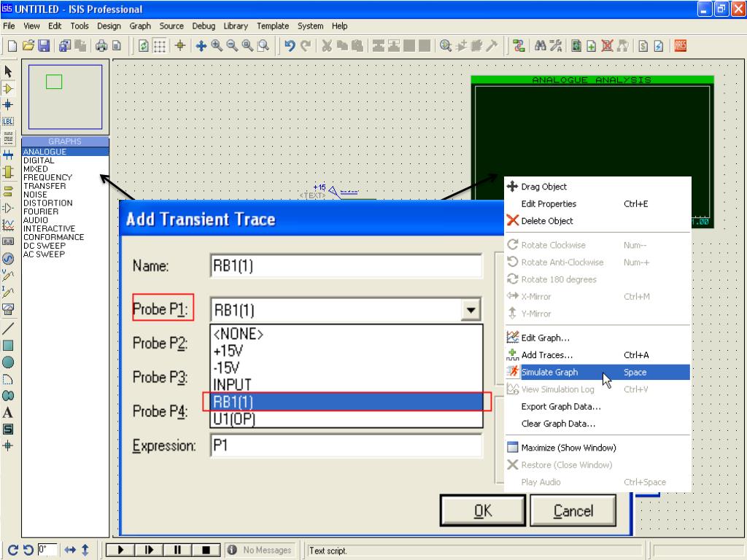Pan the display with the blue cross icon
747x560 pixels.
point(201,46)
